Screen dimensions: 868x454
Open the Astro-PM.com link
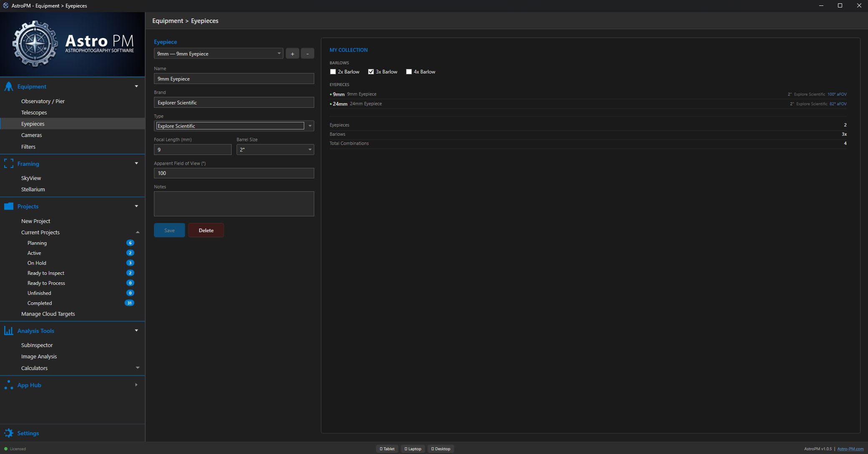click(850, 449)
